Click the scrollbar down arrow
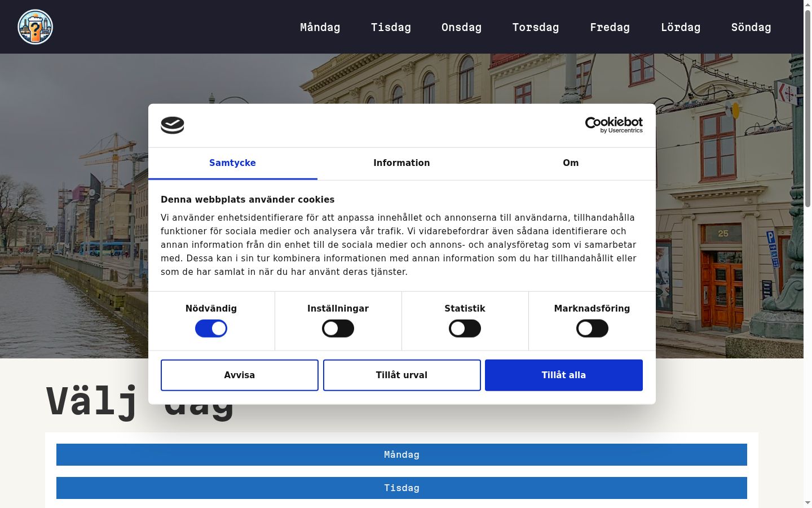This screenshot has height=508, width=812. (807, 503)
